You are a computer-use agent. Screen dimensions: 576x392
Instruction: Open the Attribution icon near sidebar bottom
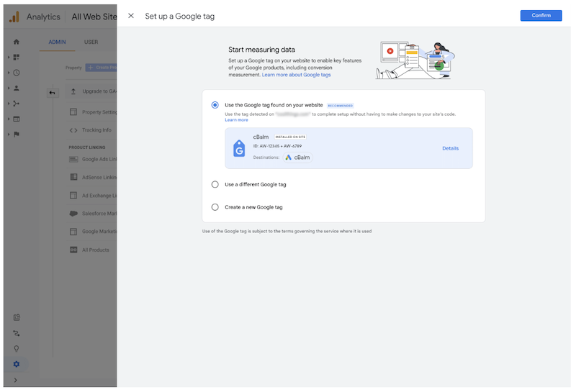(x=16, y=333)
